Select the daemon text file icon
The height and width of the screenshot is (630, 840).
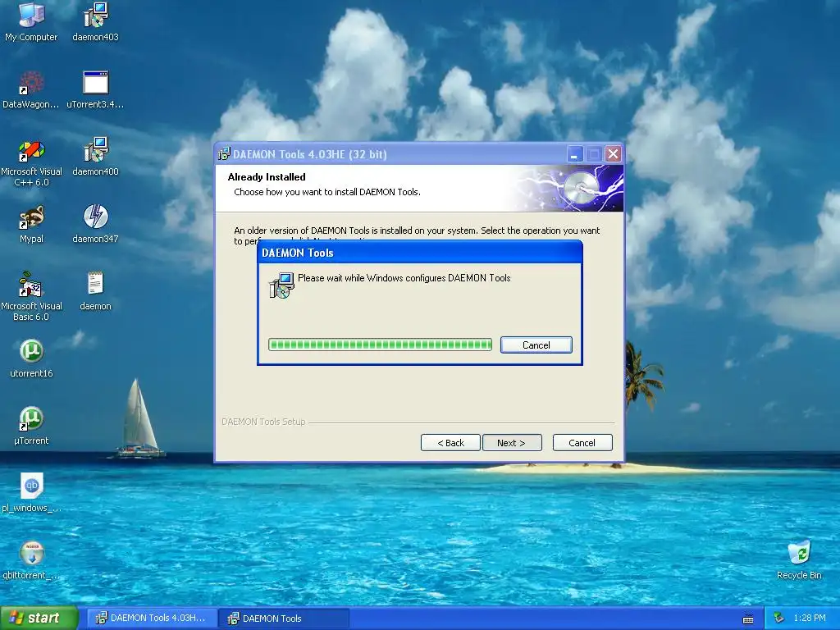pos(95,291)
